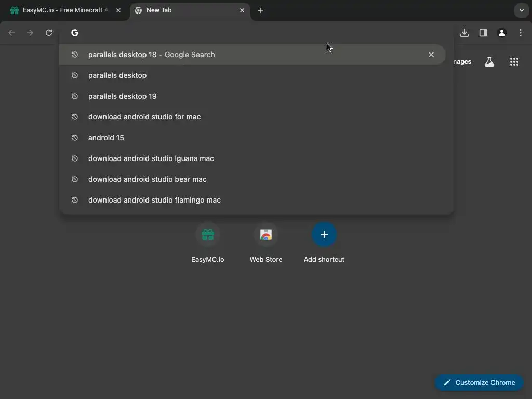Click the Images link partially shown
This screenshot has height=399, width=532.
462,62
